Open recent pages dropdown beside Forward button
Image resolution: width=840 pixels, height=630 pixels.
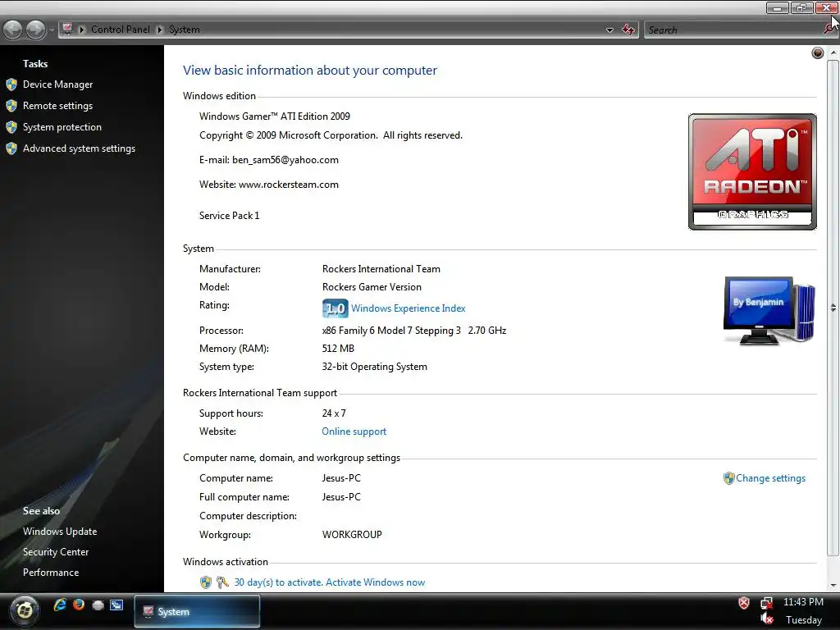[52, 30]
